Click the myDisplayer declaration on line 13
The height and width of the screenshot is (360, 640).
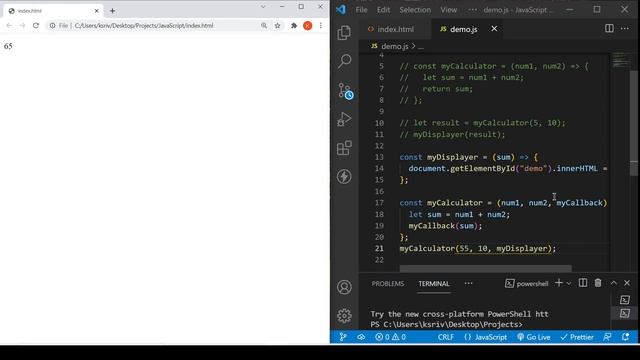454,157
